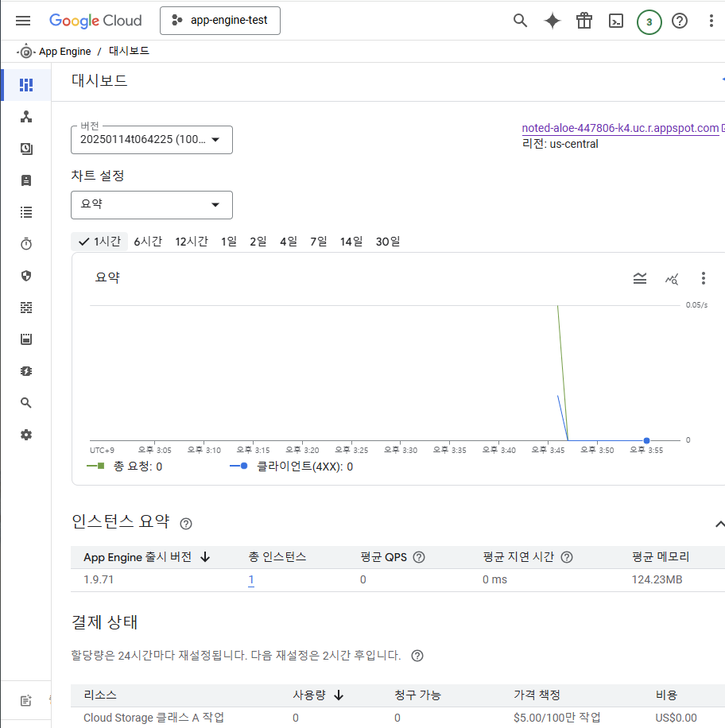The image size is (725, 728).
Task: Select the 6시간 time range
Action: (x=148, y=242)
